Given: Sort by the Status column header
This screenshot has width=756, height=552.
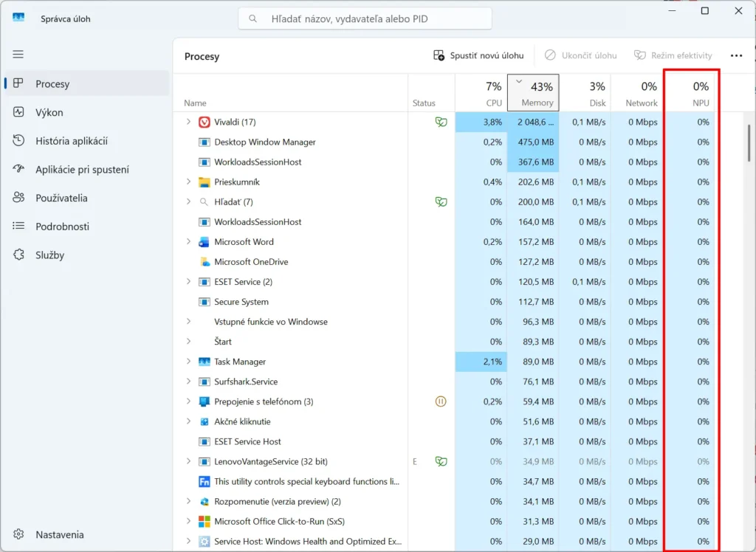Looking at the screenshot, I should pyautogui.click(x=431, y=92).
